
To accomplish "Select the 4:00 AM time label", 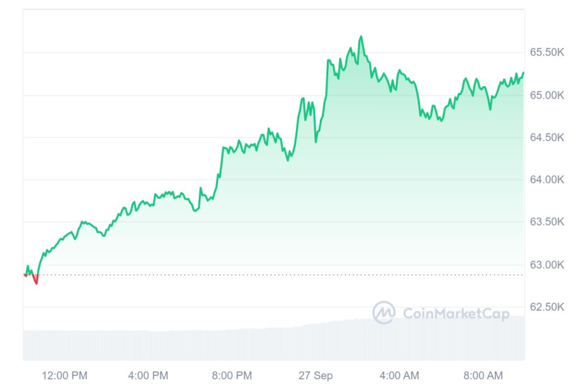I will click(399, 376).
